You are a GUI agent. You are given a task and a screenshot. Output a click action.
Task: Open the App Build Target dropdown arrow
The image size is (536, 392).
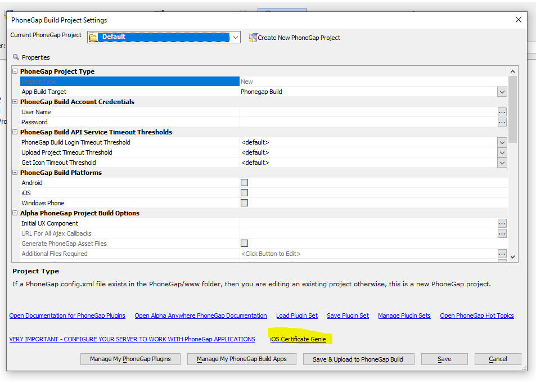coord(502,92)
